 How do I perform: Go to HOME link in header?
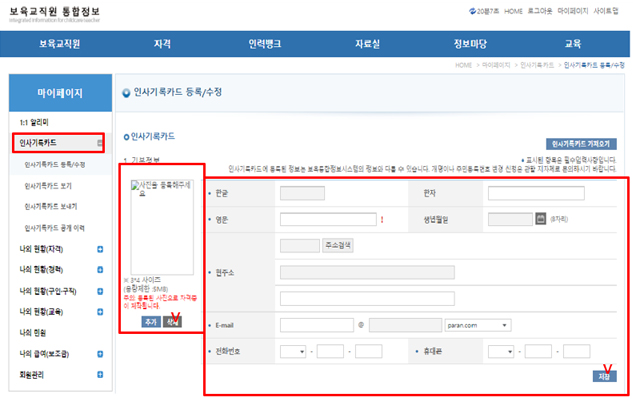click(513, 11)
